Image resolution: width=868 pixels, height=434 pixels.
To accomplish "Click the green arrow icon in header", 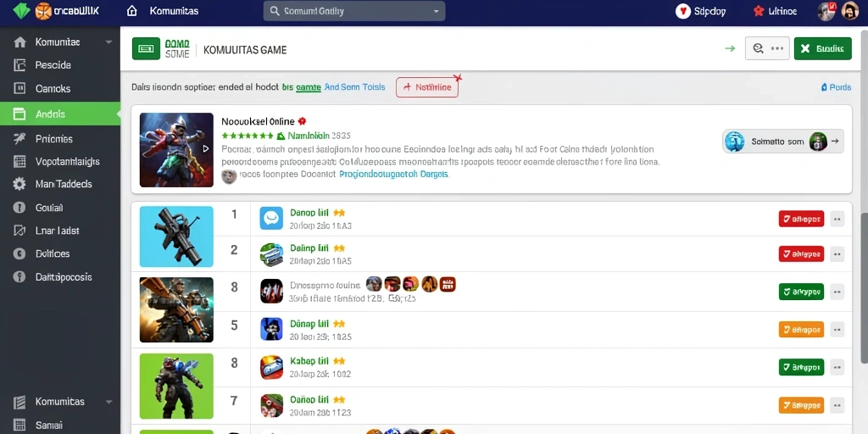I will coord(730,48).
